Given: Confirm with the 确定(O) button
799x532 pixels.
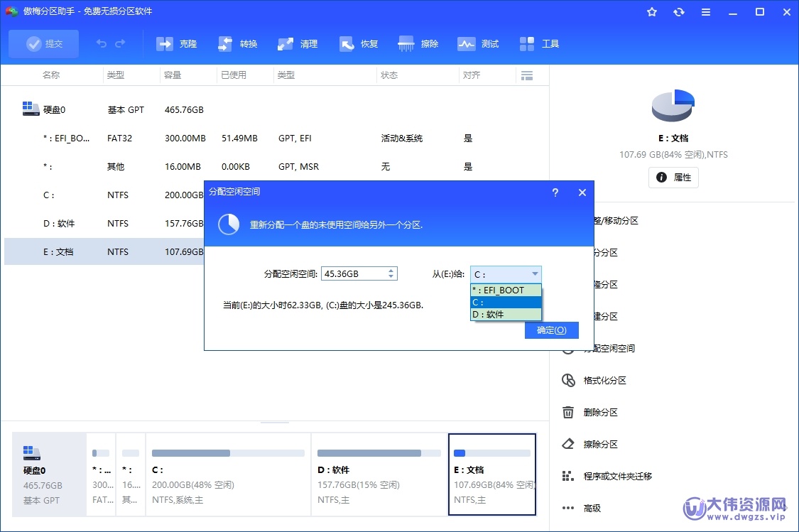Looking at the screenshot, I should [552, 330].
